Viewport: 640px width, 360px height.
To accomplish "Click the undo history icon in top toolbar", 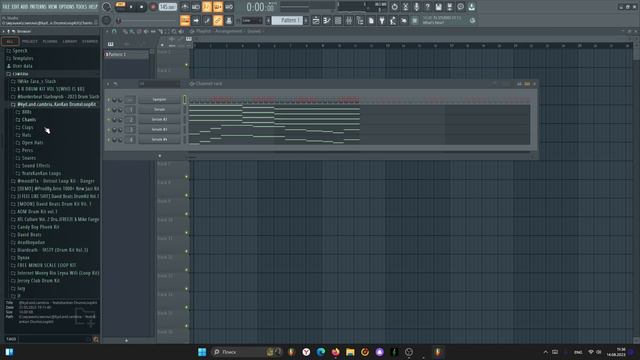I will [x=394, y=7].
